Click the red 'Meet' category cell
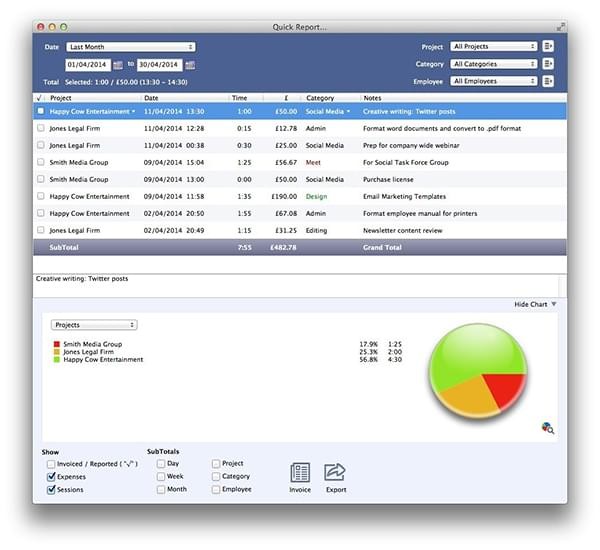This screenshot has width=600, height=550. pyautogui.click(x=313, y=162)
